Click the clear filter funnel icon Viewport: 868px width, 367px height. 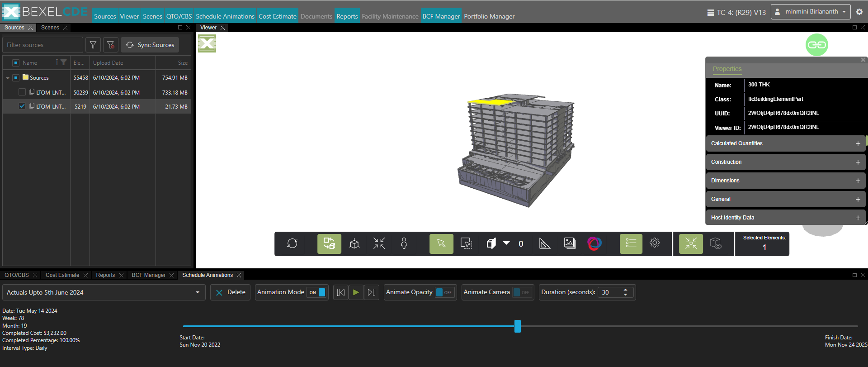point(111,45)
